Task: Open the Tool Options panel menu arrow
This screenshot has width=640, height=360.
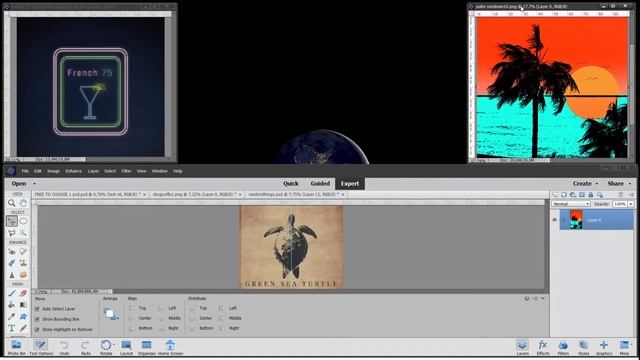Action: (543, 299)
